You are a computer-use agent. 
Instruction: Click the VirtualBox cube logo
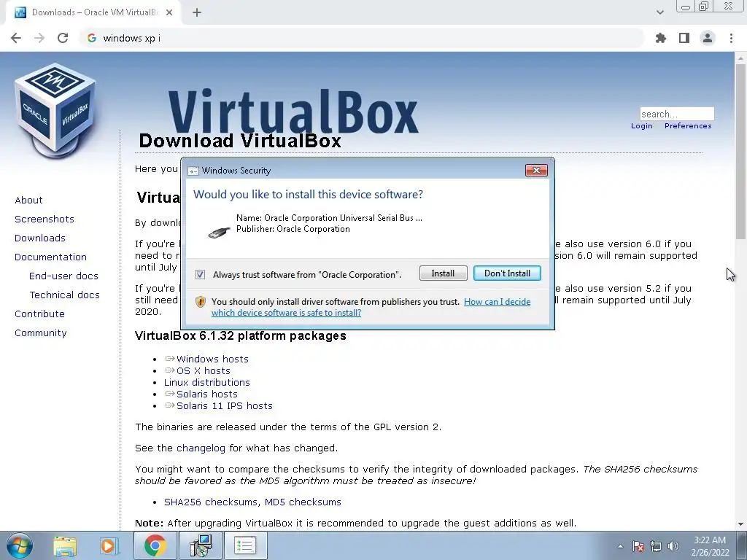pos(55,111)
